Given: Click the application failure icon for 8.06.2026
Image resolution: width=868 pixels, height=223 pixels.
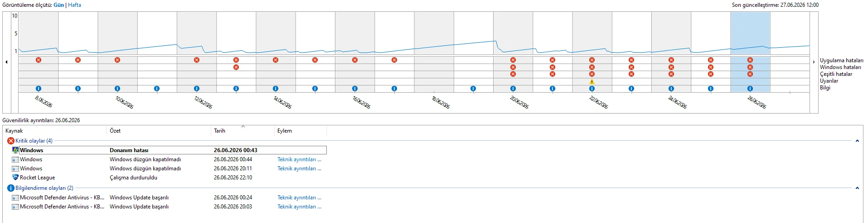Looking at the screenshot, I should [39, 60].
